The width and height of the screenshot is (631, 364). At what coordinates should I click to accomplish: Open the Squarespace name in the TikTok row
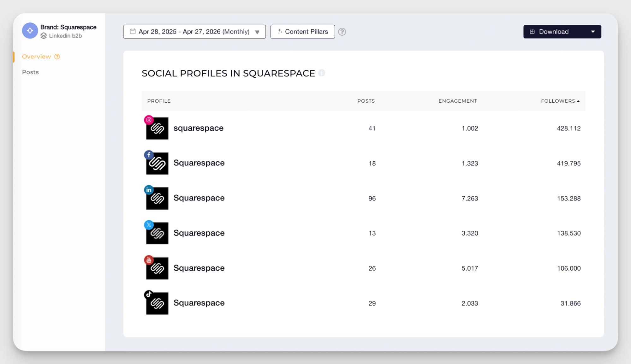(199, 303)
